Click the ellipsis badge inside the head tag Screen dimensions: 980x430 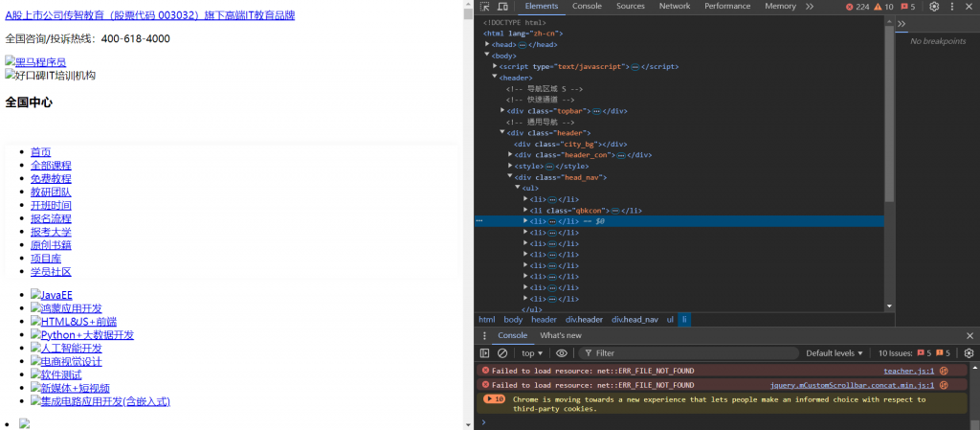pyautogui.click(x=523, y=45)
